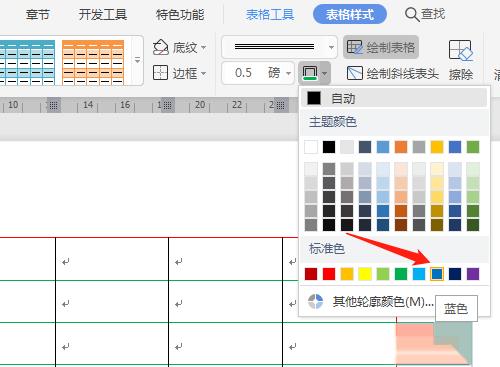Viewport: 500px width, 367px height.
Task: Select the light green standard color
Action: [x=383, y=274]
